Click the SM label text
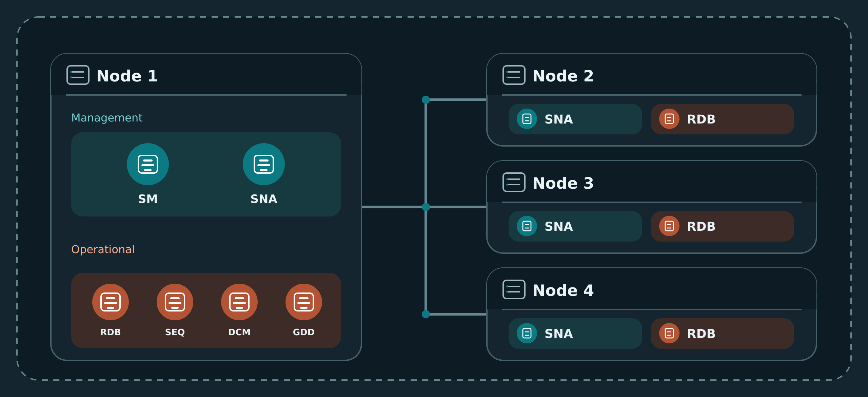This screenshot has width=868, height=397. pyautogui.click(x=148, y=199)
